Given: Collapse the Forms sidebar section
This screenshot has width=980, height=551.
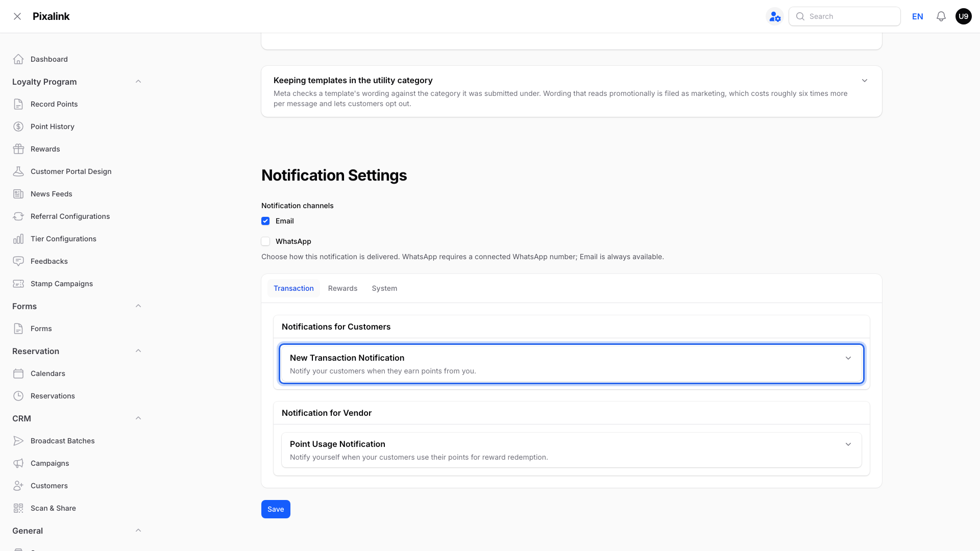Looking at the screenshot, I should pos(138,306).
